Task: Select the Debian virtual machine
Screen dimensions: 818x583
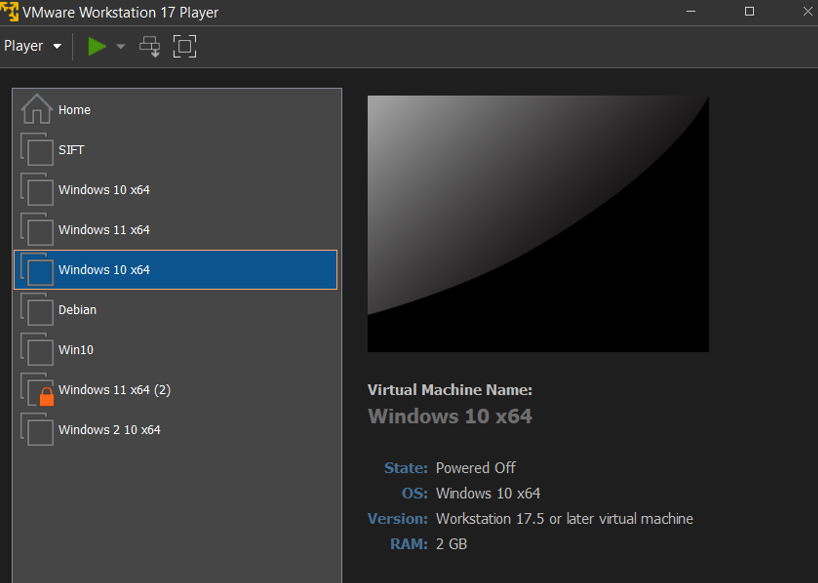Action: pos(176,310)
